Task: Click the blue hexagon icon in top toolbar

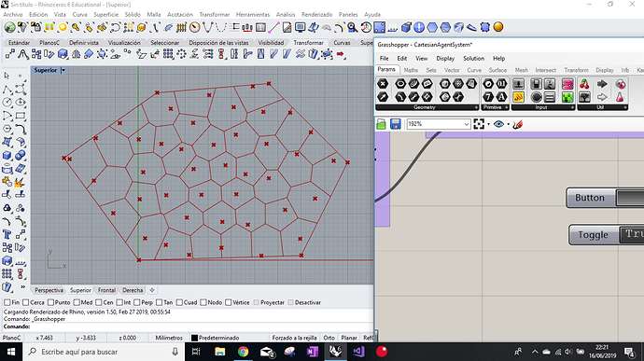Action: click(432, 27)
